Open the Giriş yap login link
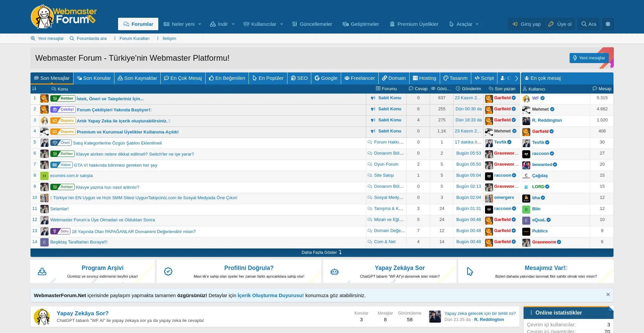Screen dimensions: 644x333 coord(527,24)
